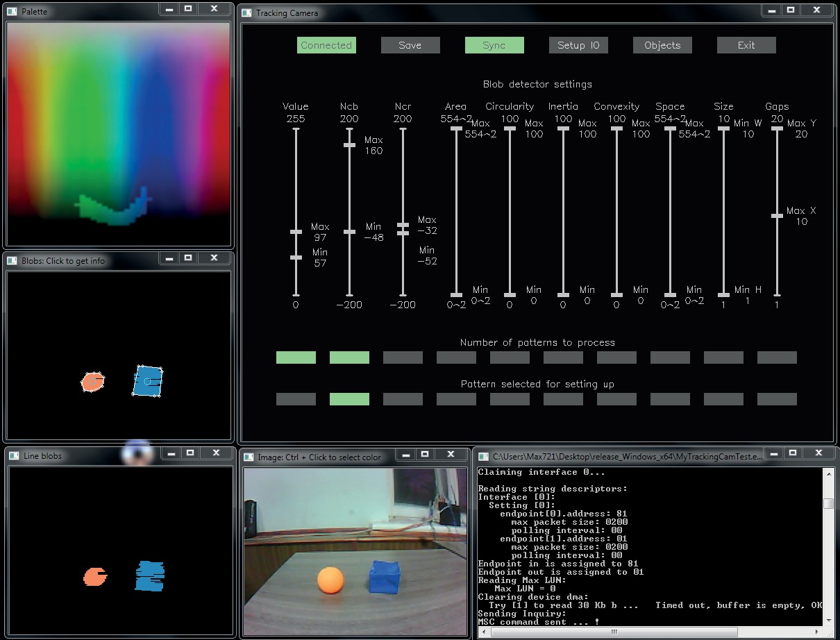The height and width of the screenshot is (640, 840).
Task: Click the Connected status button
Action: click(326, 45)
